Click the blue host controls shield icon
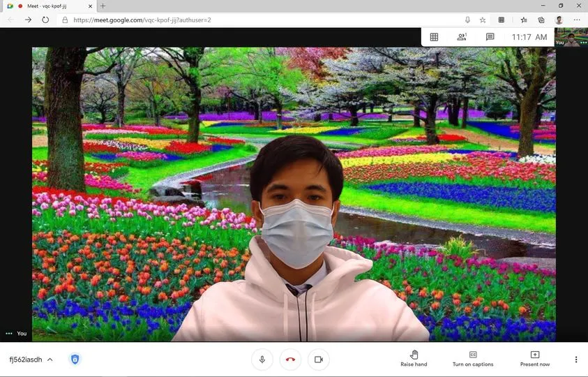 pyautogui.click(x=75, y=360)
